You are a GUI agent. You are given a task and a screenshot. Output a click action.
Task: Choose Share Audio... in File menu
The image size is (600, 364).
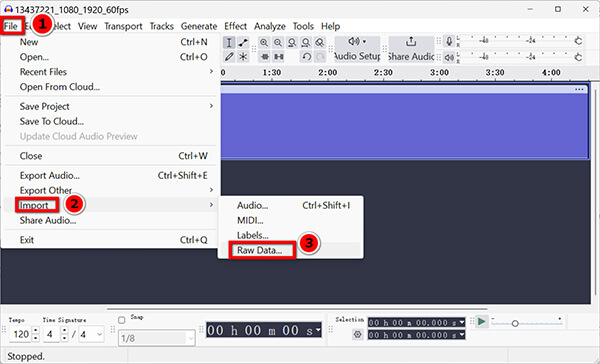click(x=111, y=220)
